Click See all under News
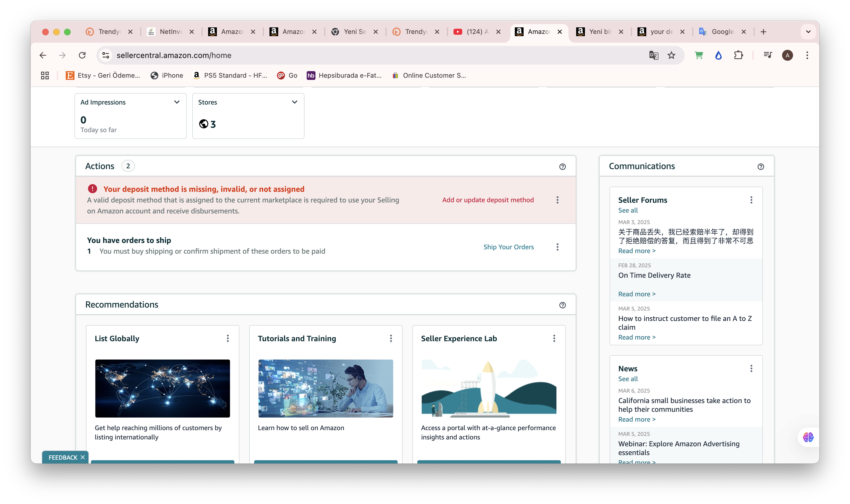Viewport: 850px width, 504px height. (628, 379)
